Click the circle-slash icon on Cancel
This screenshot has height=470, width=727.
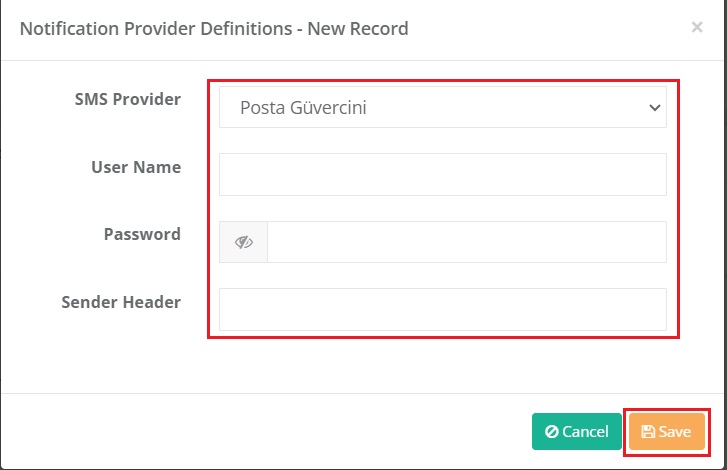click(x=551, y=432)
